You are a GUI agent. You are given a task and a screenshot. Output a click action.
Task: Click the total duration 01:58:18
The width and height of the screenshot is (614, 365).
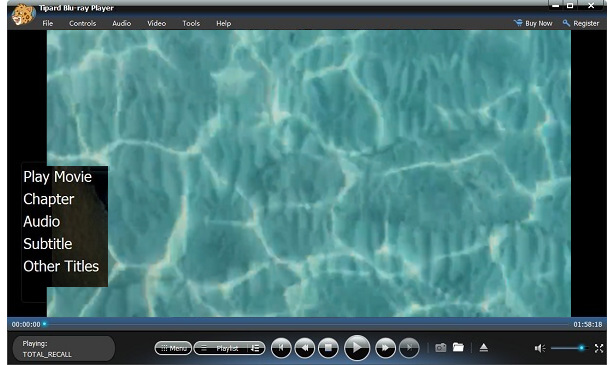[x=588, y=324]
